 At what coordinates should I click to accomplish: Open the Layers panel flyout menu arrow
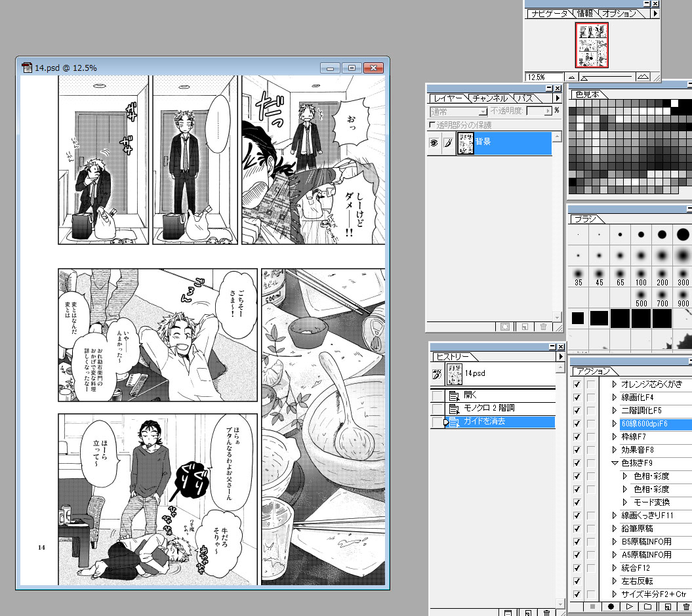(x=558, y=98)
